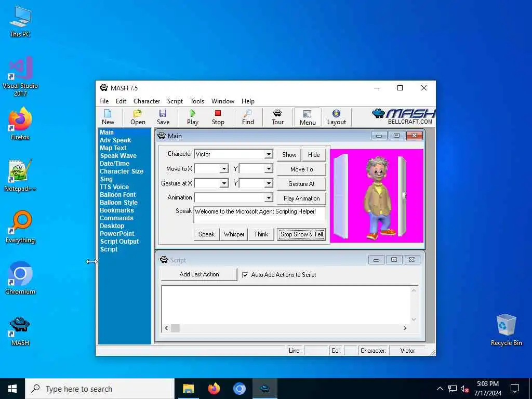Click the Show character button

(x=289, y=155)
